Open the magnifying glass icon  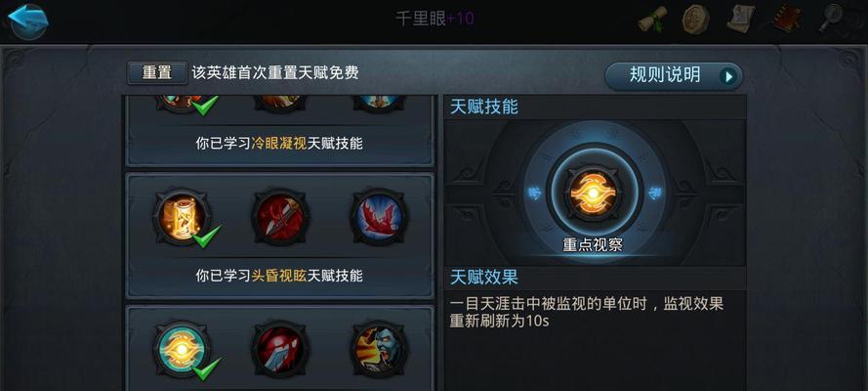(x=833, y=19)
